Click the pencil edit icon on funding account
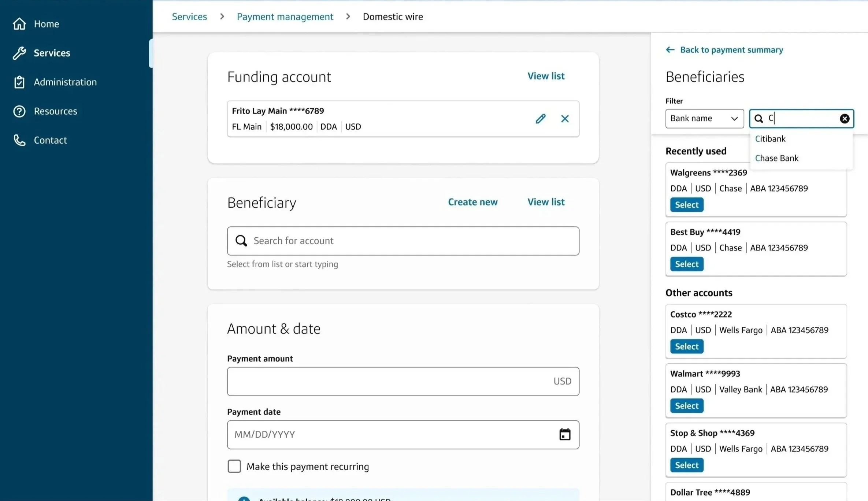The height and width of the screenshot is (501, 868). coord(540,119)
